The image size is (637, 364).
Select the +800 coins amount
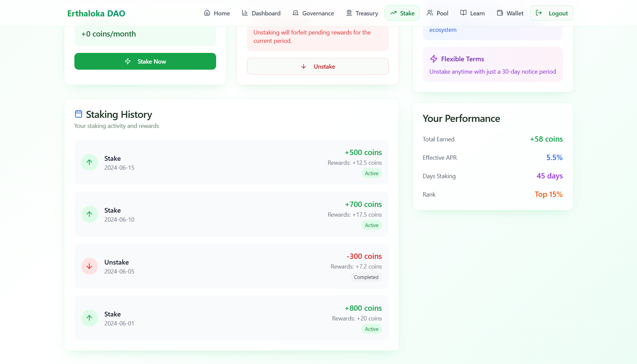tap(363, 308)
